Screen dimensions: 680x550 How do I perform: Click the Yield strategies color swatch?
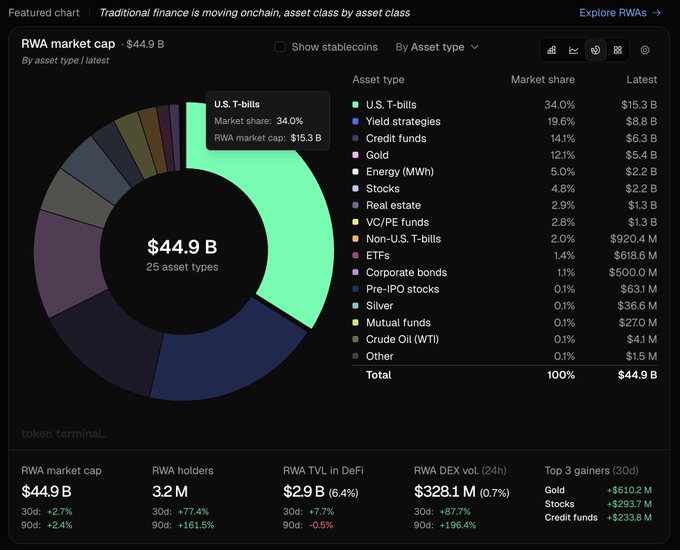click(x=356, y=121)
